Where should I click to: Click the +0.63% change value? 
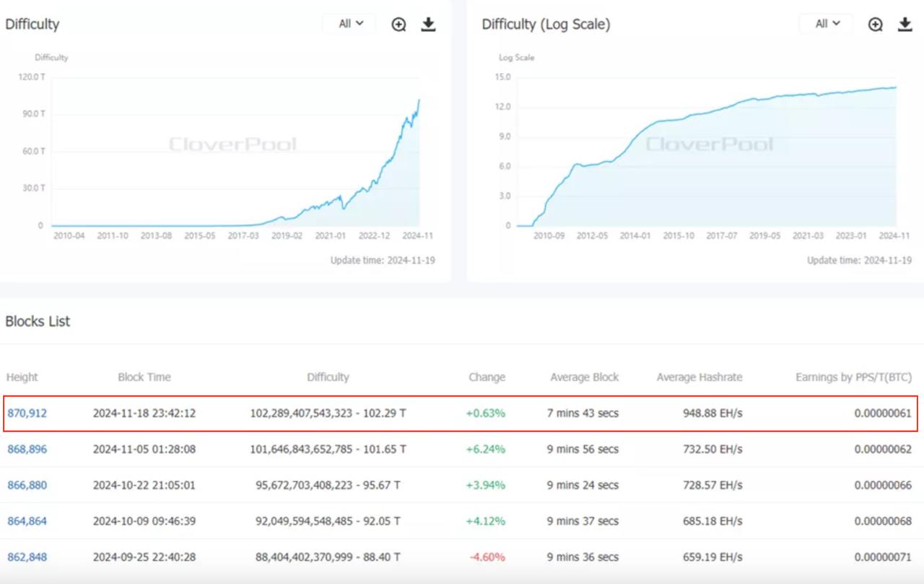[x=486, y=414]
